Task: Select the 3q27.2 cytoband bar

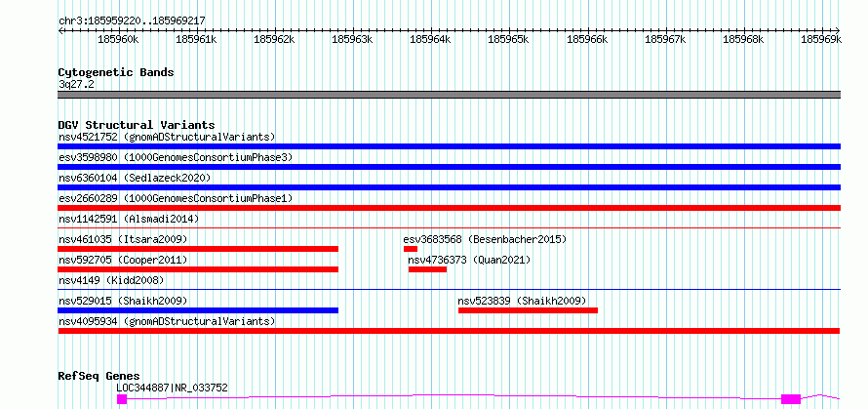Action: tap(449, 95)
